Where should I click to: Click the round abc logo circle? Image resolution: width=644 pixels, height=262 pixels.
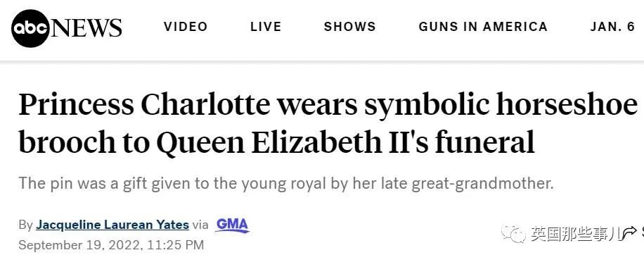click(x=30, y=28)
